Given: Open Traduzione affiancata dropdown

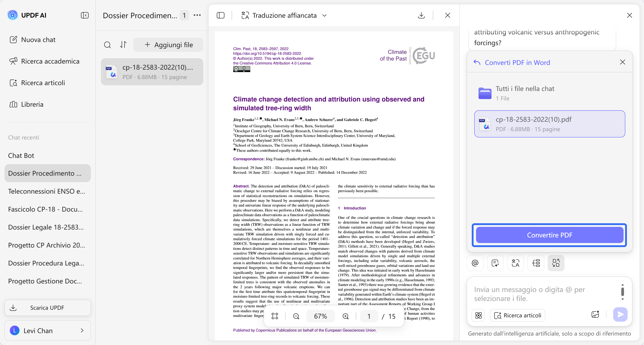Looking at the screenshot, I should coord(284,15).
